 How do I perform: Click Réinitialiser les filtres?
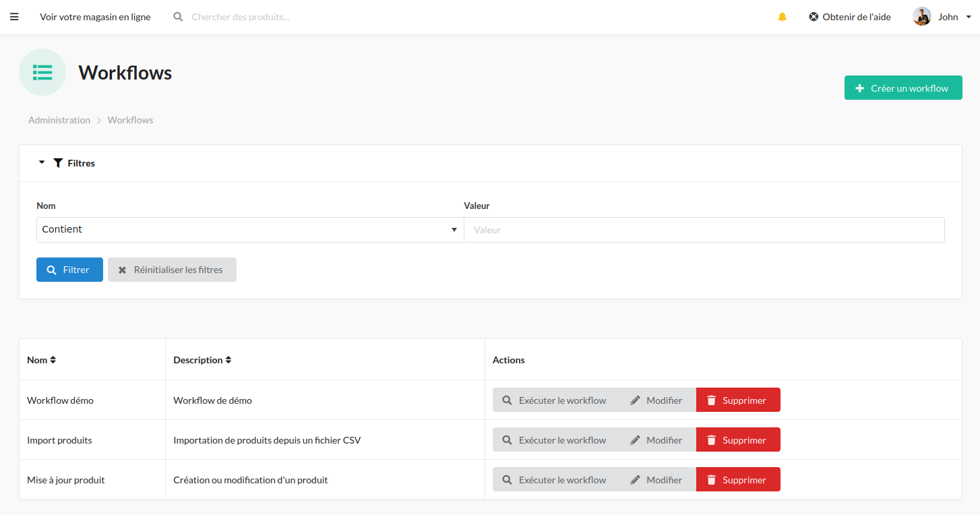172,269
